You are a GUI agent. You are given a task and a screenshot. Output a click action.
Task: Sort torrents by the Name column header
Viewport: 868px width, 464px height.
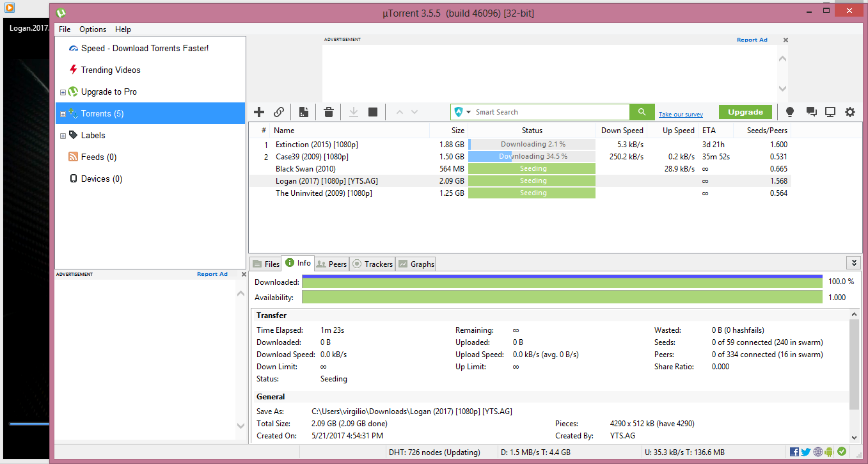tap(349, 131)
